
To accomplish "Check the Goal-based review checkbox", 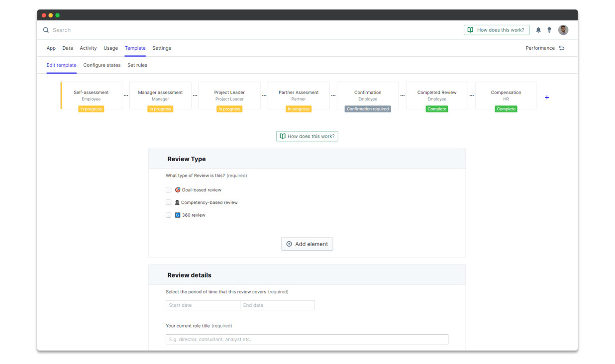I will 169,190.
